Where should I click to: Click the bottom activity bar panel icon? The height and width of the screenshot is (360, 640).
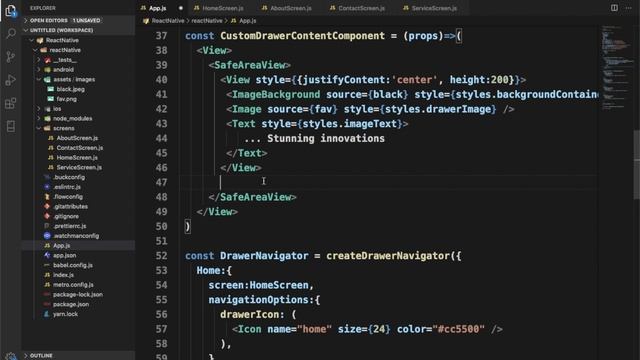(x=11, y=126)
